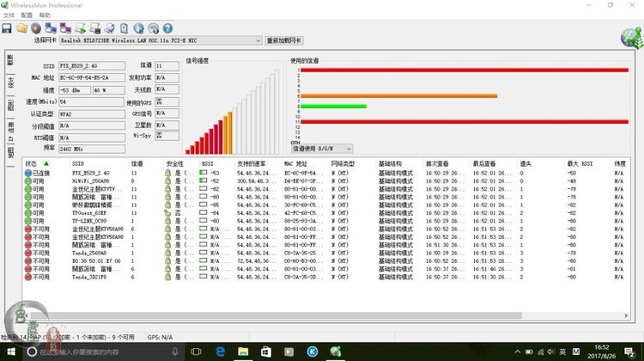The height and width of the screenshot is (361, 644).
Task: Select the TP-LINK_0C99 network row
Action: 325,221
